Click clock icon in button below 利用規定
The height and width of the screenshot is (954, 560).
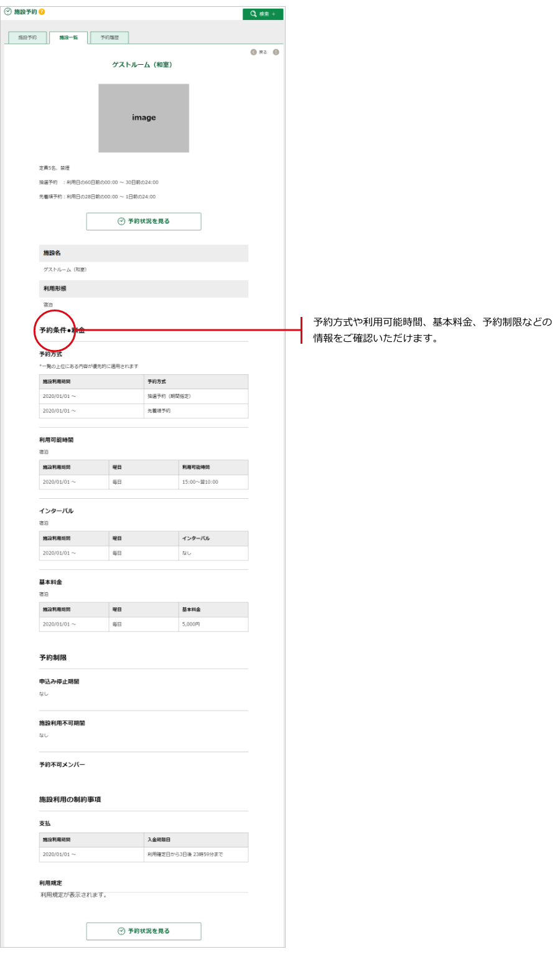pos(121,932)
